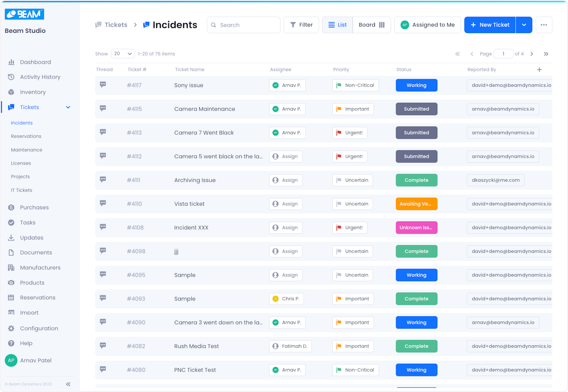Click the Reservations calendar icon in sidebar
The height and width of the screenshot is (392, 568).
(x=11, y=298)
